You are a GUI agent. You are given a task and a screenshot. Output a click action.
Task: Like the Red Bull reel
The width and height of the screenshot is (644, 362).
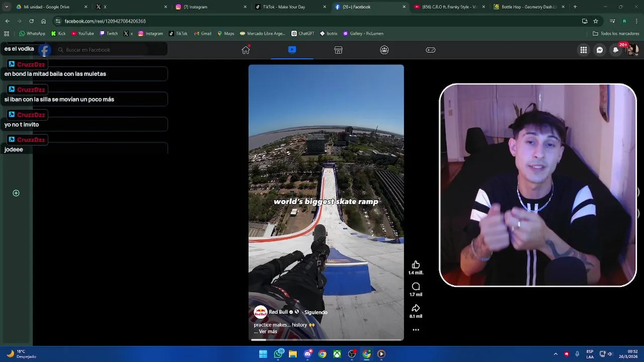416,265
